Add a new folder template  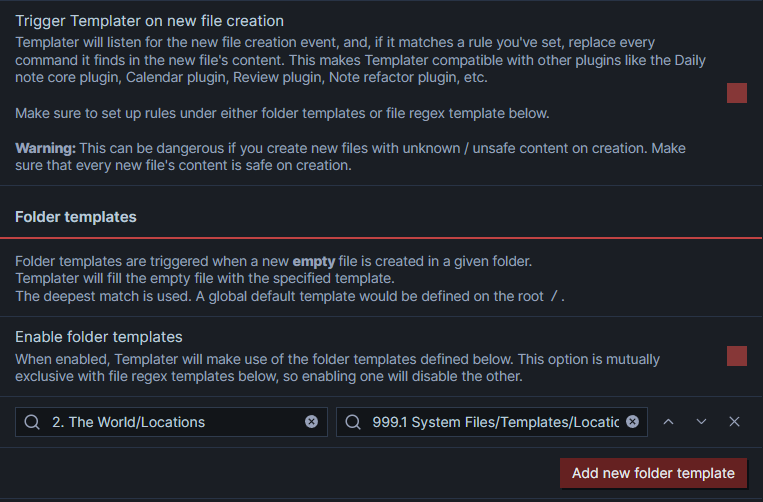[x=653, y=473]
